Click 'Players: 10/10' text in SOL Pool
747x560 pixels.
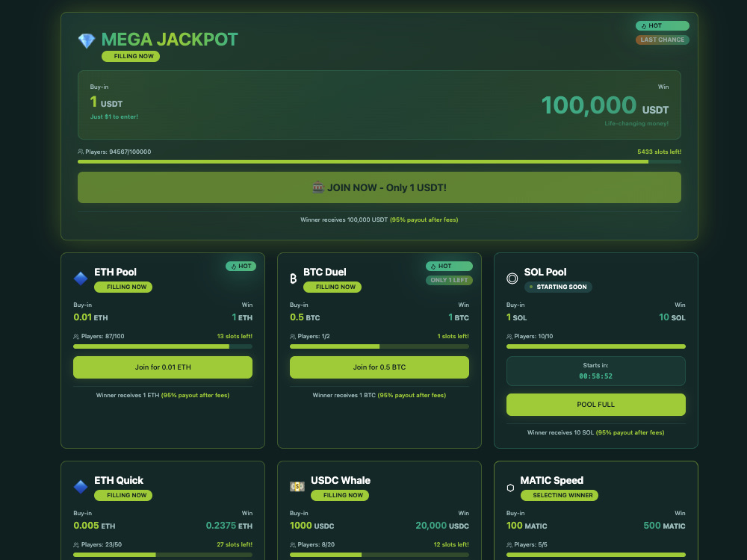(x=533, y=336)
